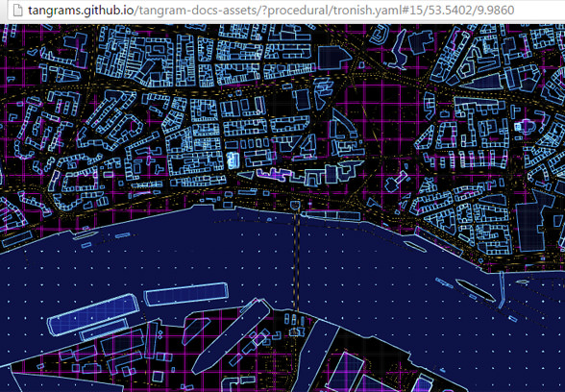Select the pentagon-shaped dark building at top
565x392 pixels.
(334, 58)
